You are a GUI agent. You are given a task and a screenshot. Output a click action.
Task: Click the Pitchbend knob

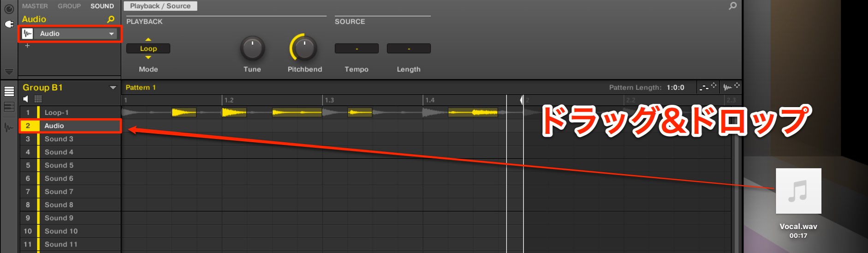pyautogui.click(x=304, y=48)
